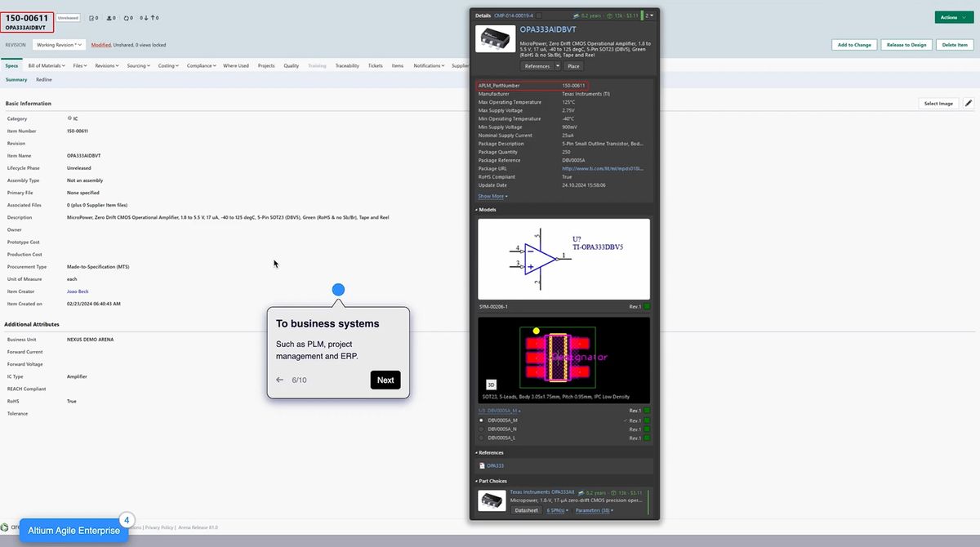
Task: Select the DBV0005A_N footprint radio button
Action: pos(481,429)
